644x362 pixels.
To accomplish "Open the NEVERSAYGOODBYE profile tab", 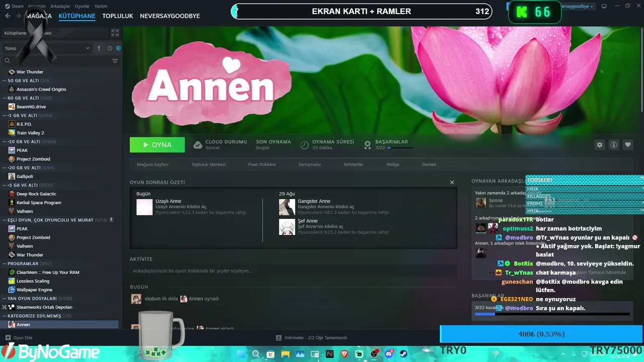I will click(170, 16).
